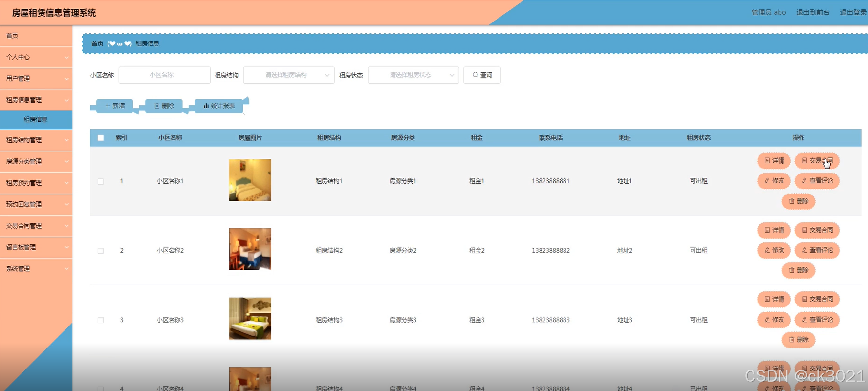Open 交易合同 for 小区名称1 row
This screenshot has height=391, width=868.
(x=817, y=161)
